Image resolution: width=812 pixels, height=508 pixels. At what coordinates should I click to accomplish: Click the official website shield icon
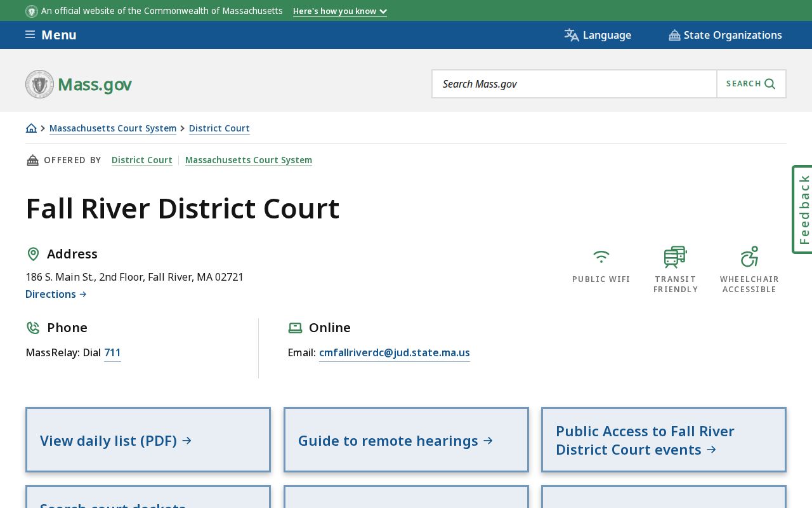pos(32,11)
